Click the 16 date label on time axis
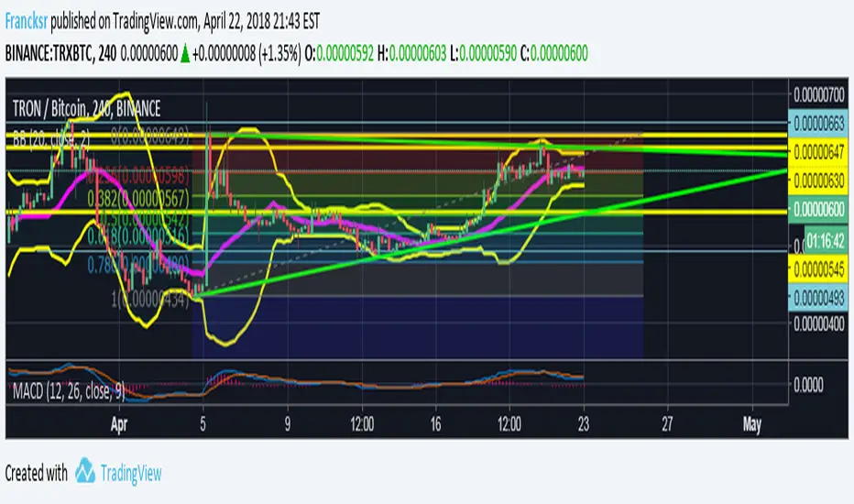854x504 pixels. (x=435, y=424)
